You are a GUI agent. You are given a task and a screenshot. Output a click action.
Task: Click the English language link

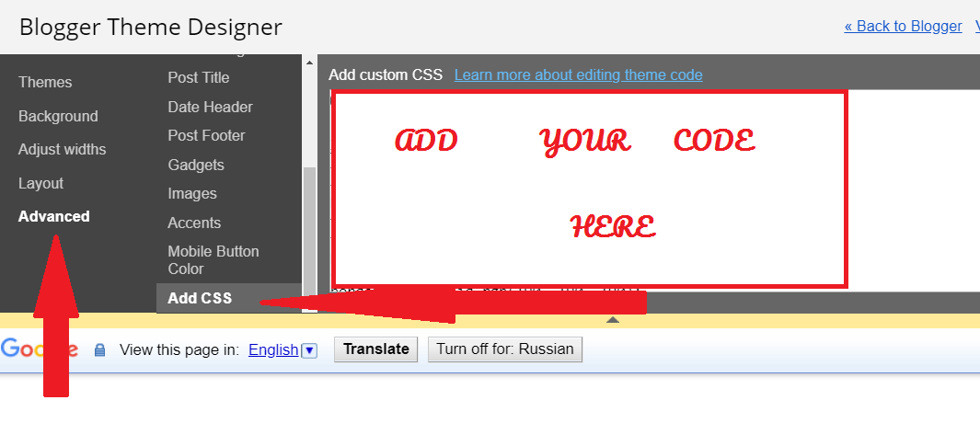(273, 349)
